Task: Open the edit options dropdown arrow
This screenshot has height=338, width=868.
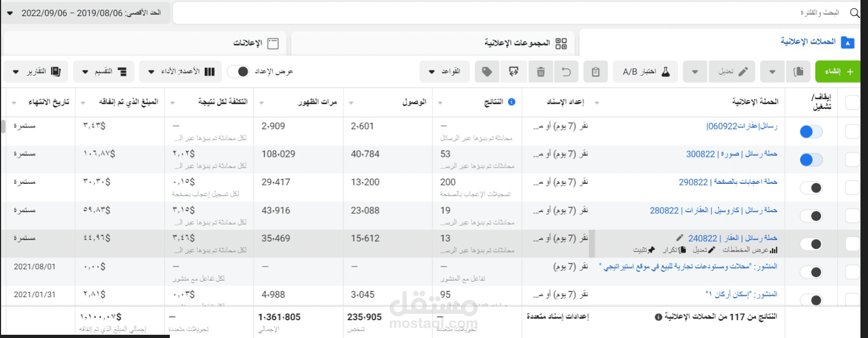Action: (695, 71)
